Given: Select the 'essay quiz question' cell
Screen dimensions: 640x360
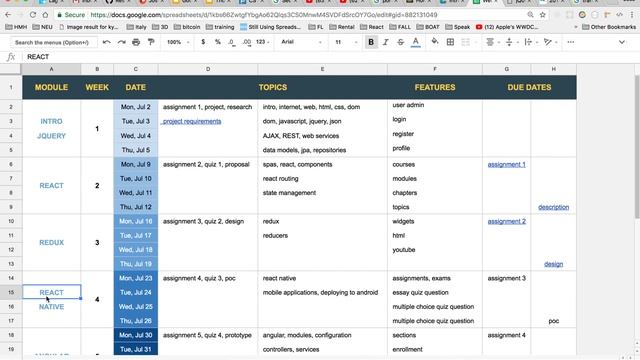Looking at the screenshot, I should [435, 292].
